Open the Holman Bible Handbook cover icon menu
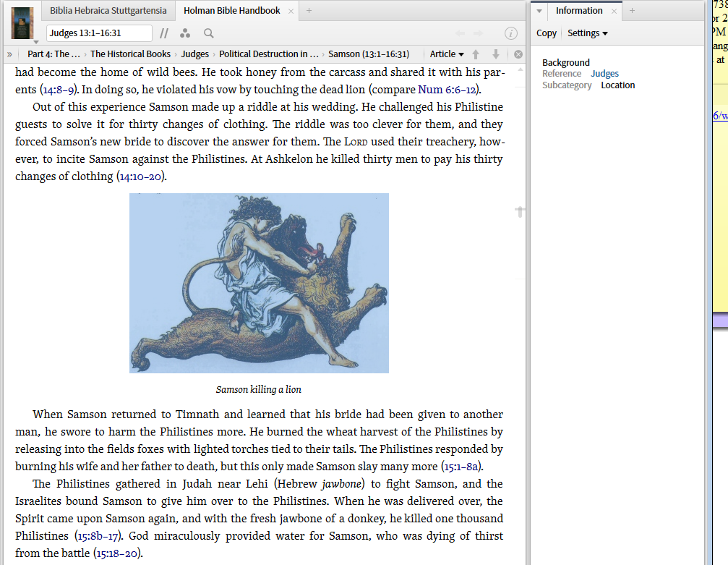This screenshot has height=565, width=728. click(x=22, y=24)
